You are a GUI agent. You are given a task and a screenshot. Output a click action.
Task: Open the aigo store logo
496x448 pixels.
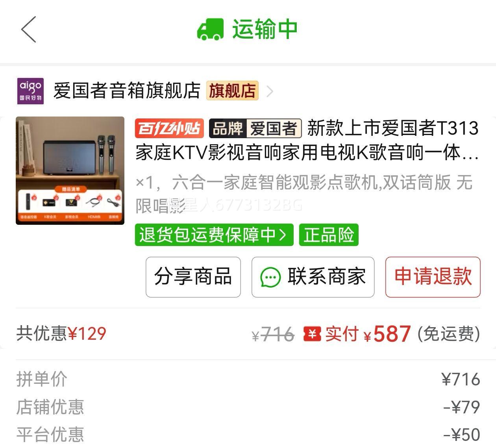30,91
